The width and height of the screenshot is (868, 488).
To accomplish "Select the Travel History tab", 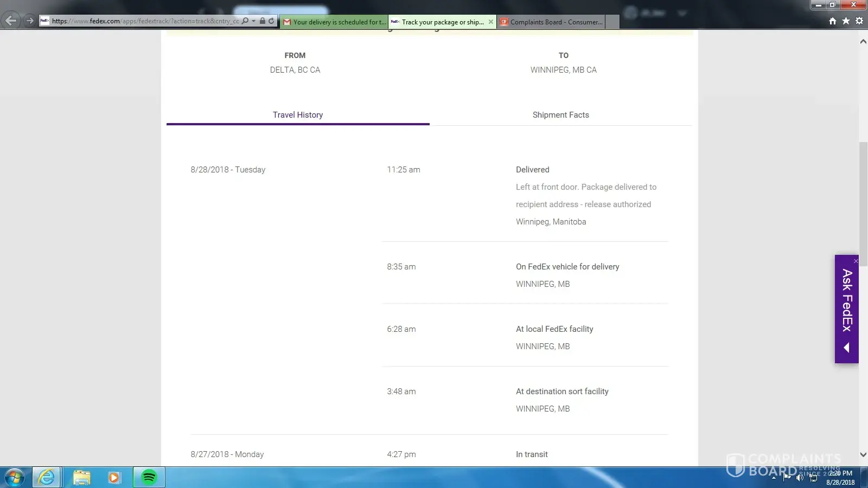I will tap(297, 115).
